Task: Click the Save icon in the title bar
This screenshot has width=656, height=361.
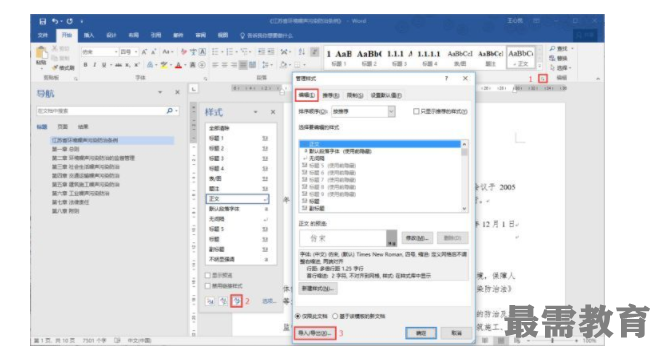Action: click(42, 21)
